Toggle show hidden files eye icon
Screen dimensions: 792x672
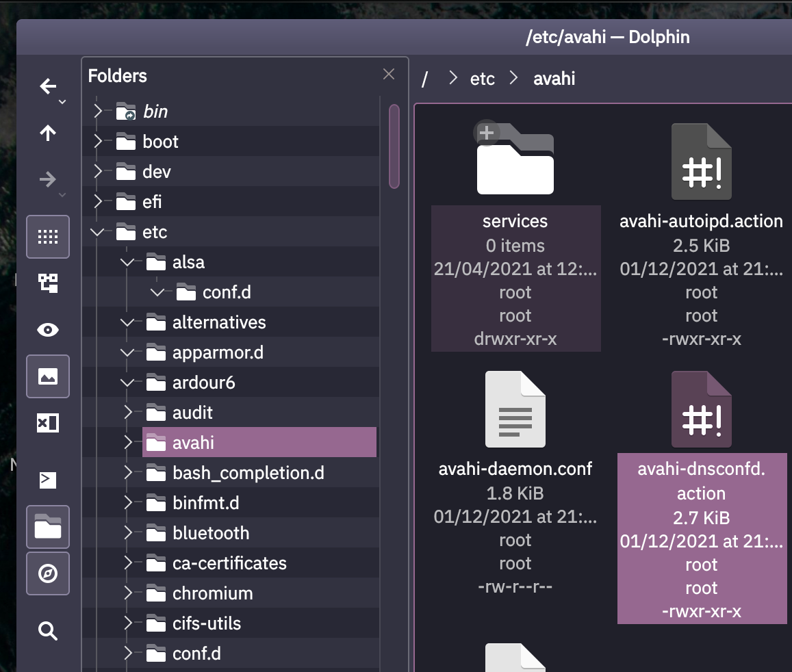48,330
